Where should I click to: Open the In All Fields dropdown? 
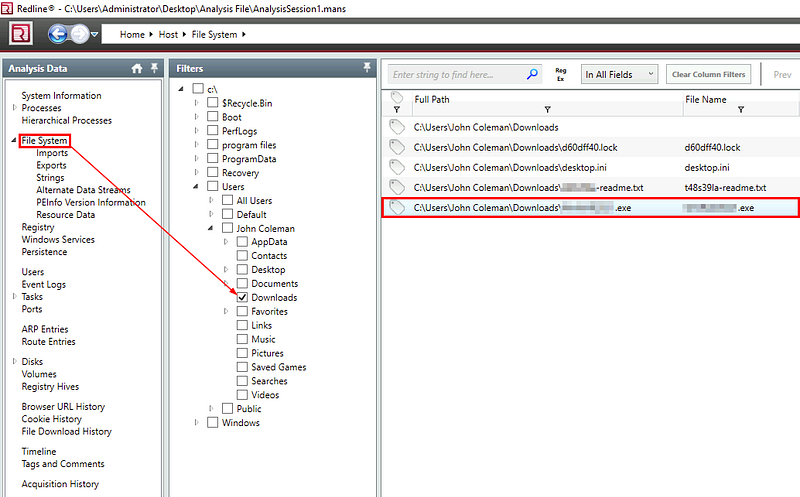tap(619, 74)
